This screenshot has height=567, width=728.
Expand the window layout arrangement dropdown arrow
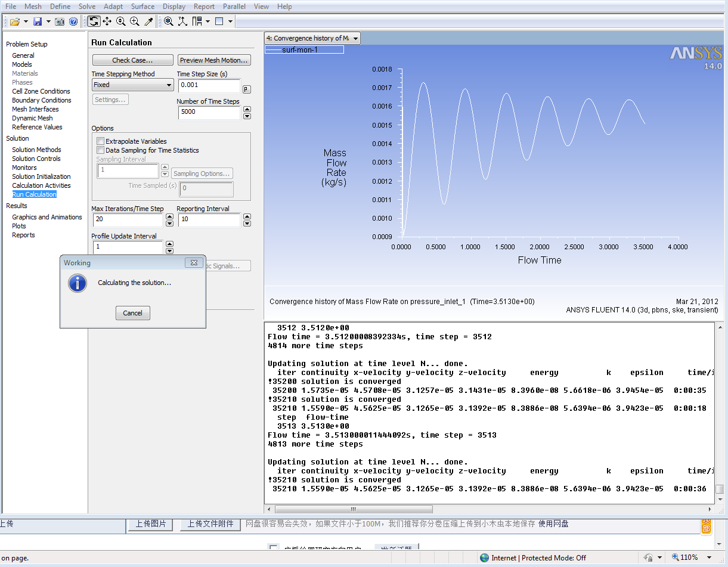tap(207, 21)
